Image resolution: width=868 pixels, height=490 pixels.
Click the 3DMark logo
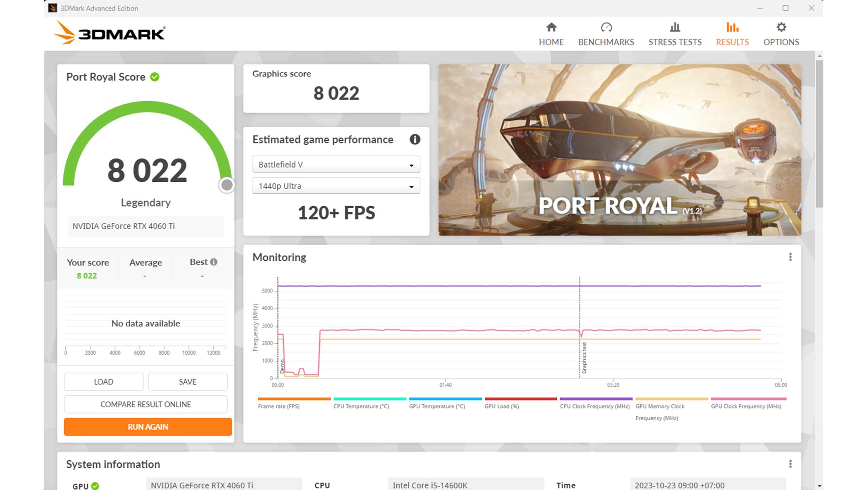pos(110,33)
